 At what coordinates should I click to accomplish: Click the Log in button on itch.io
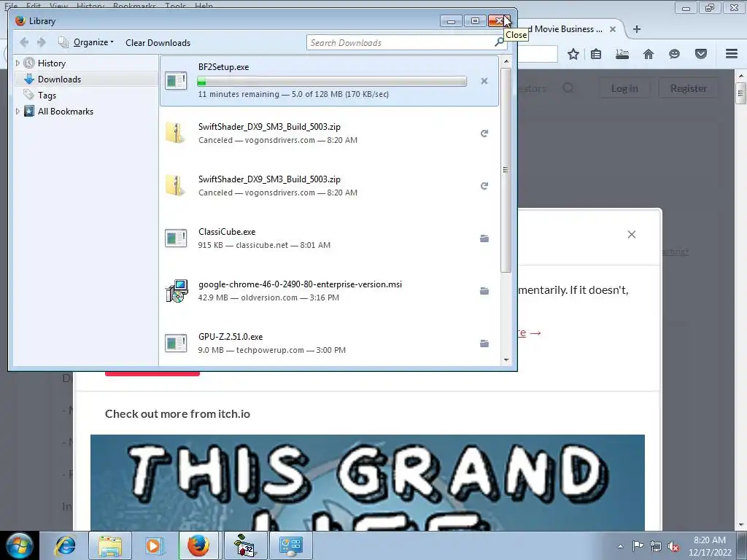(x=624, y=88)
